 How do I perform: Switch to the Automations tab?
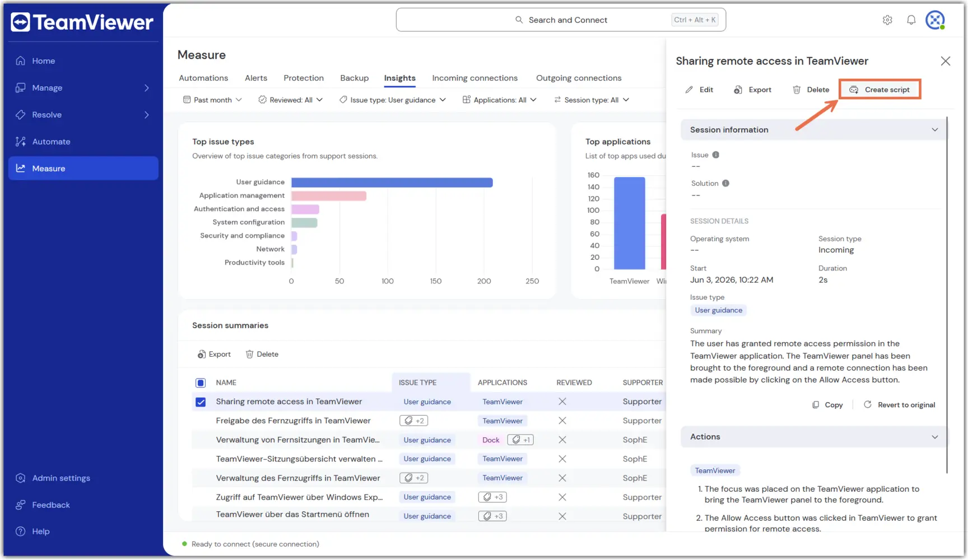point(203,78)
